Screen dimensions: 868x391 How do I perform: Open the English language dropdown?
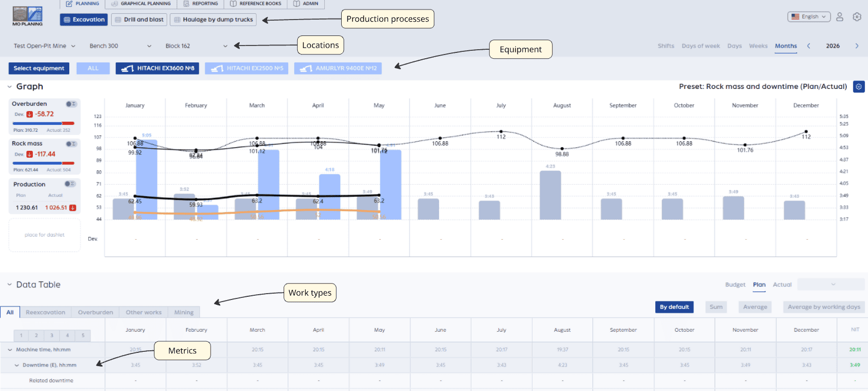click(x=809, y=17)
